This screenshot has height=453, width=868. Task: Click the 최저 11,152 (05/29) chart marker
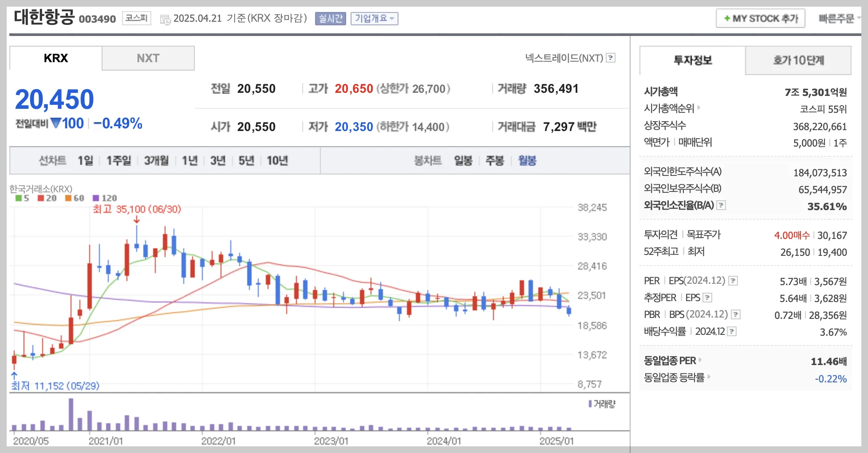(x=55, y=386)
